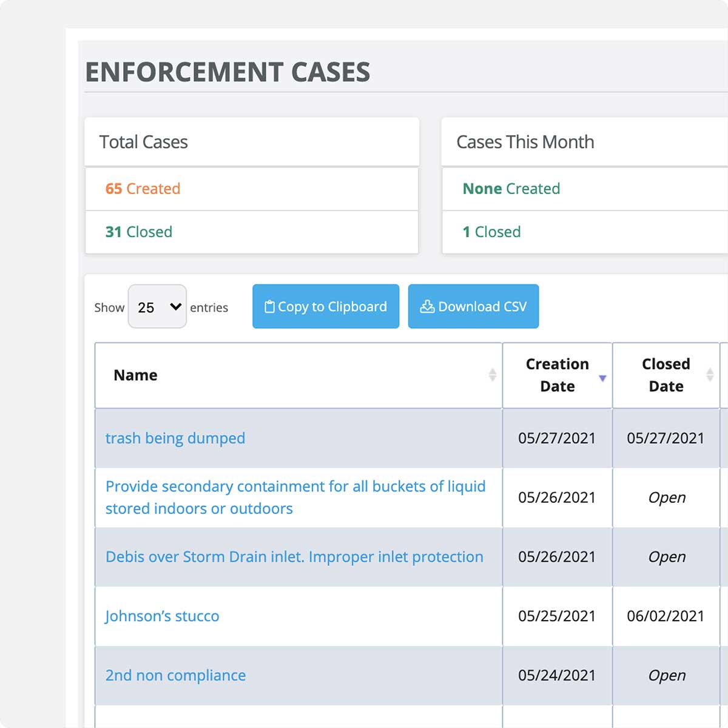This screenshot has width=728, height=728.
Task: Open the Johnson's stucco case
Action: (x=162, y=616)
